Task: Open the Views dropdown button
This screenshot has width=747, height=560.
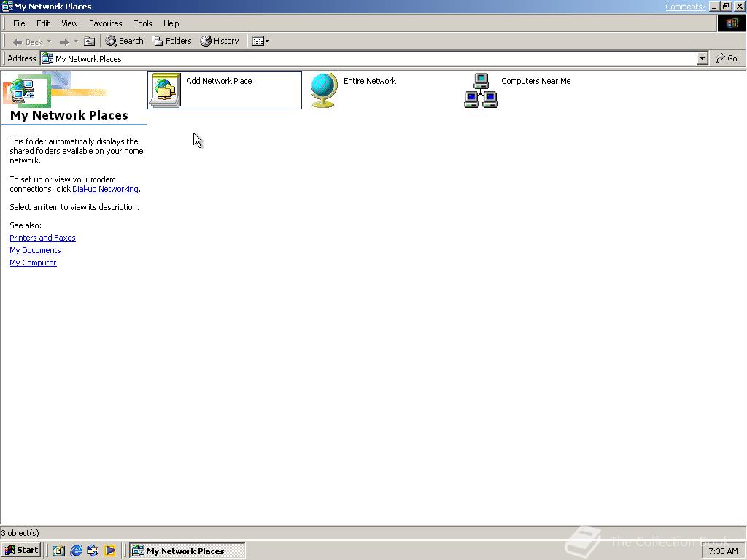Action: coord(260,42)
